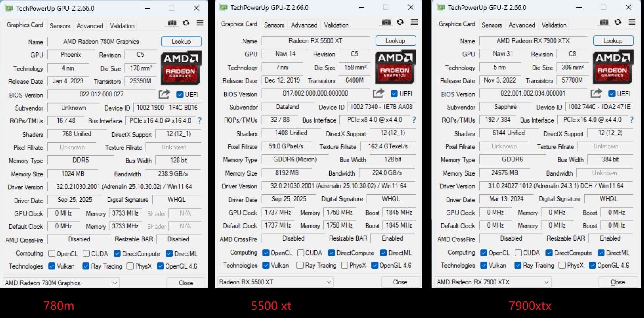
Task: Click the AMD Radeon logo in the RX 5500 XT window
Action: coord(395,67)
